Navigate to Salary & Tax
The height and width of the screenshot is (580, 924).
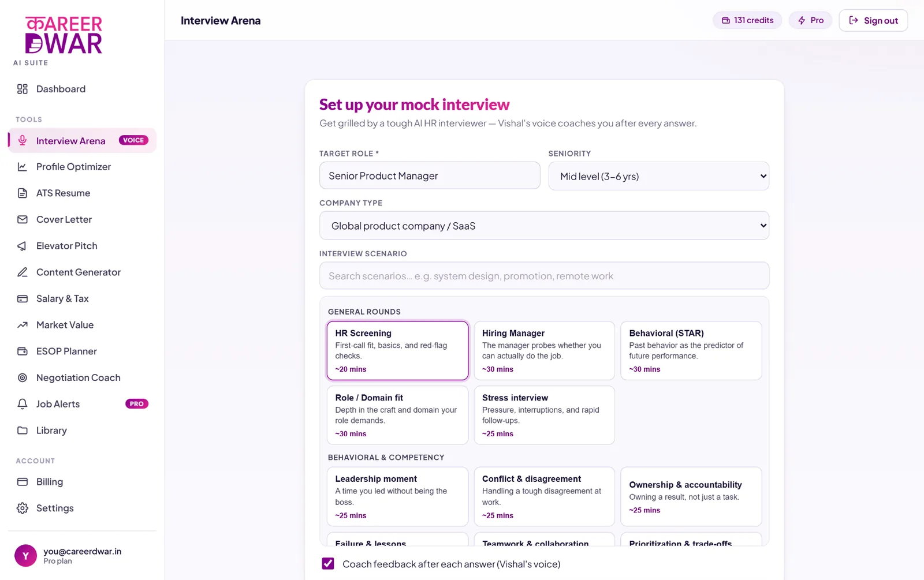point(82,299)
